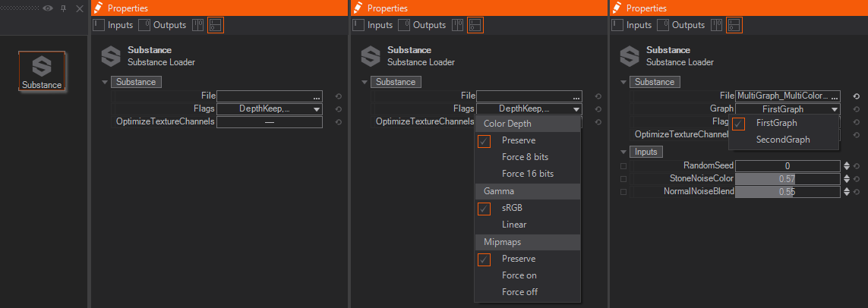Tick the checkbox left of StoneNoiseColor
The height and width of the screenshot is (308, 868).
pyautogui.click(x=623, y=179)
